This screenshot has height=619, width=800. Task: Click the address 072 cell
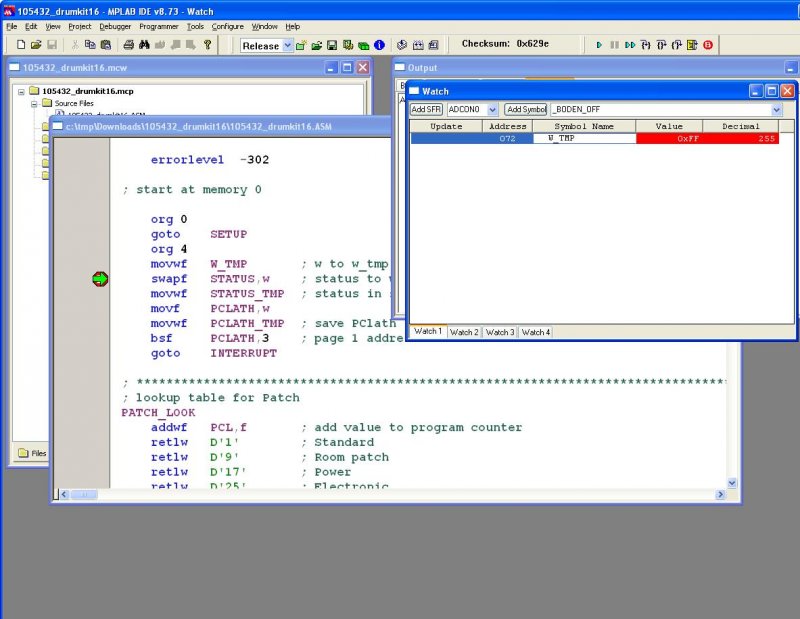(x=508, y=138)
